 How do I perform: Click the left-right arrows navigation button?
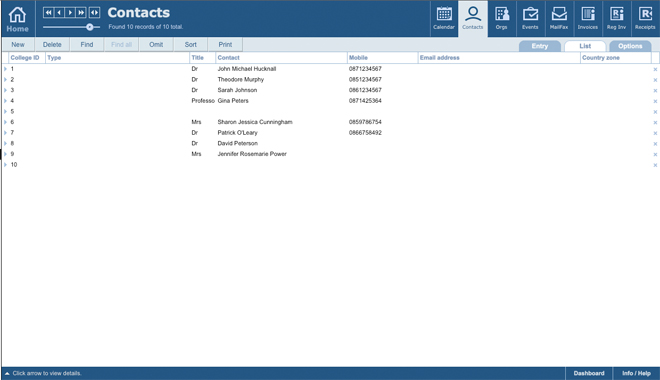tap(94, 13)
